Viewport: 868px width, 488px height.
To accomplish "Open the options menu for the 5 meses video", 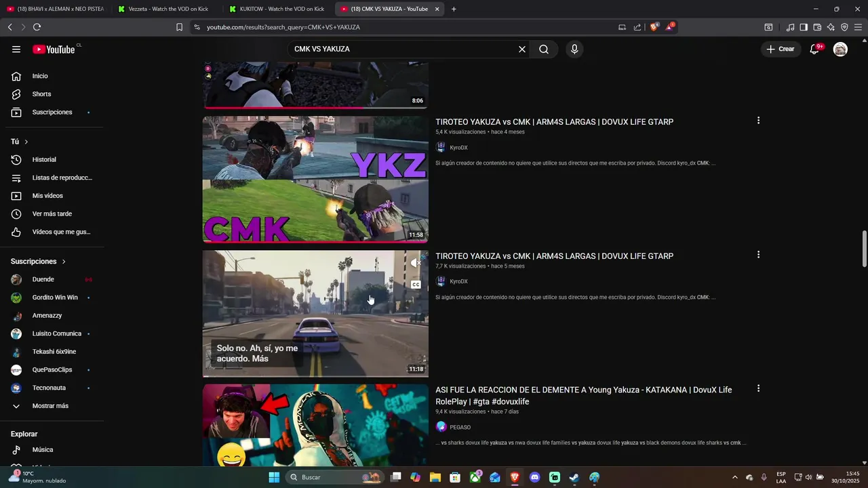I will click(x=758, y=255).
